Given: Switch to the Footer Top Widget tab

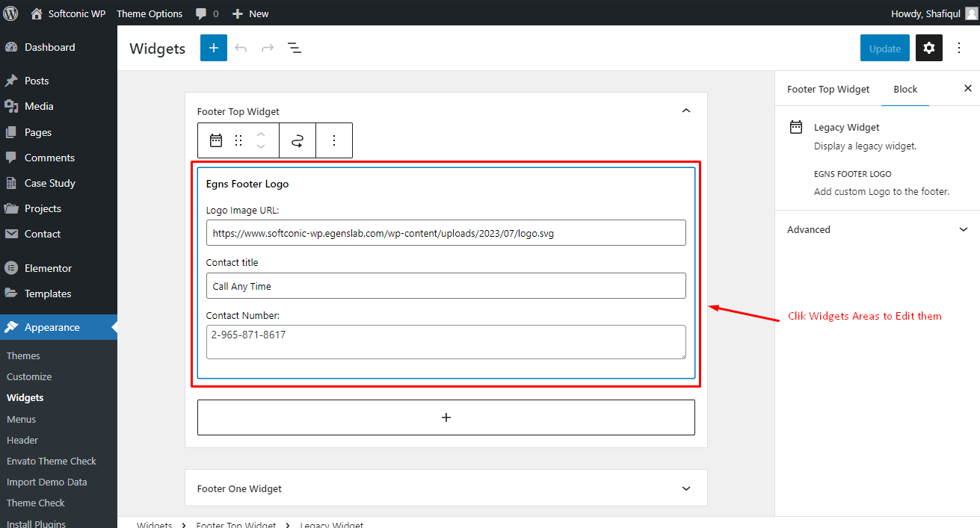Looking at the screenshot, I should [828, 89].
